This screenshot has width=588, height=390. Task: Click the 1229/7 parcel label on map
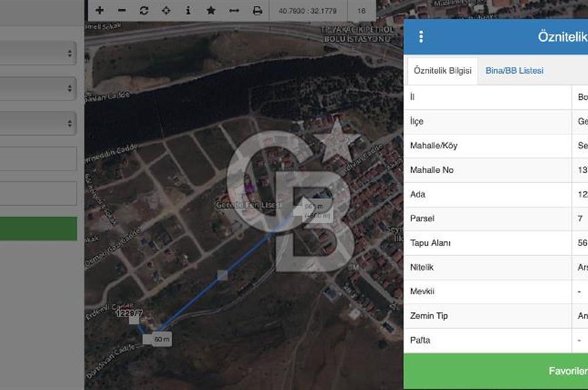click(x=128, y=314)
